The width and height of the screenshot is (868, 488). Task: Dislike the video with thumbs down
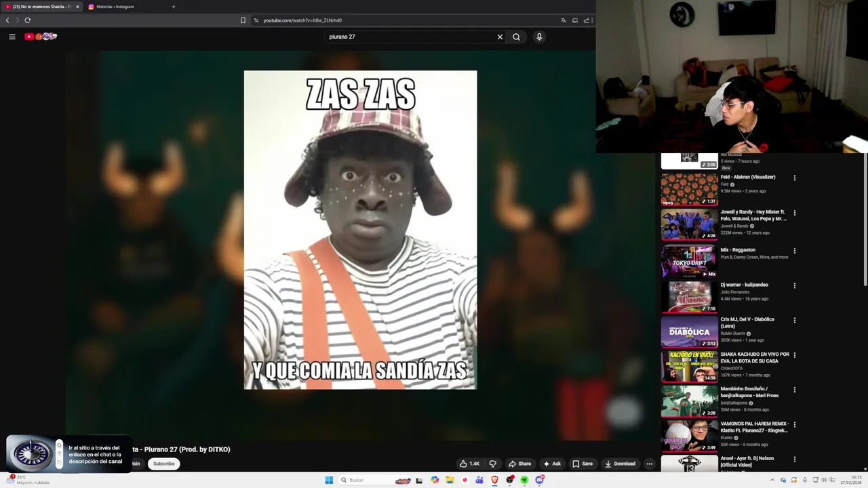click(493, 464)
